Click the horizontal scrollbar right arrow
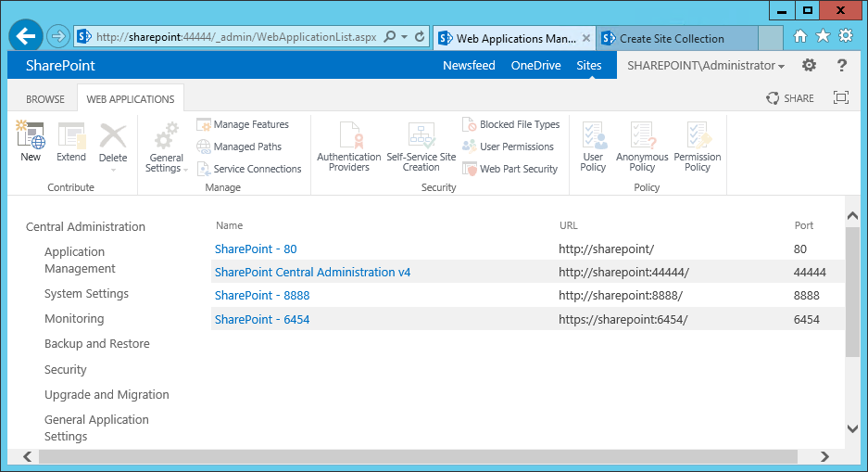868x472 pixels. pyautogui.click(x=824, y=456)
